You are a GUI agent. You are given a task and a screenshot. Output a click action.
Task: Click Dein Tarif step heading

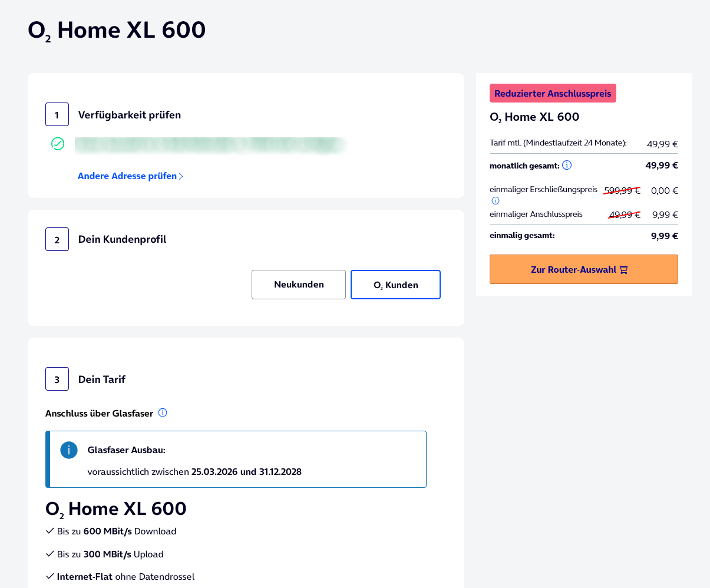click(102, 379)
